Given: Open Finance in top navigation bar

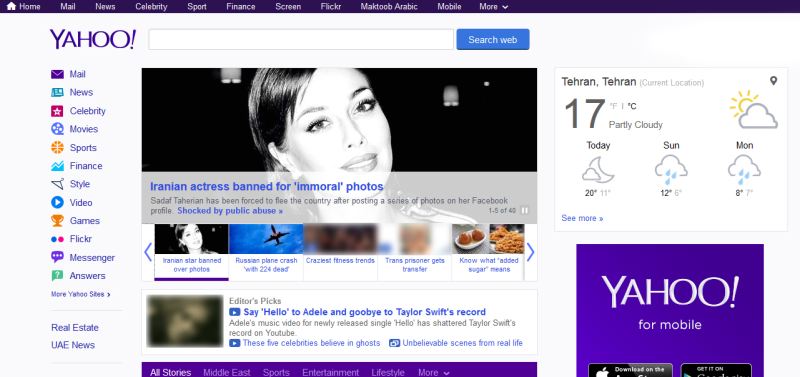Looking at the screenshot, I should click(241, 7).
